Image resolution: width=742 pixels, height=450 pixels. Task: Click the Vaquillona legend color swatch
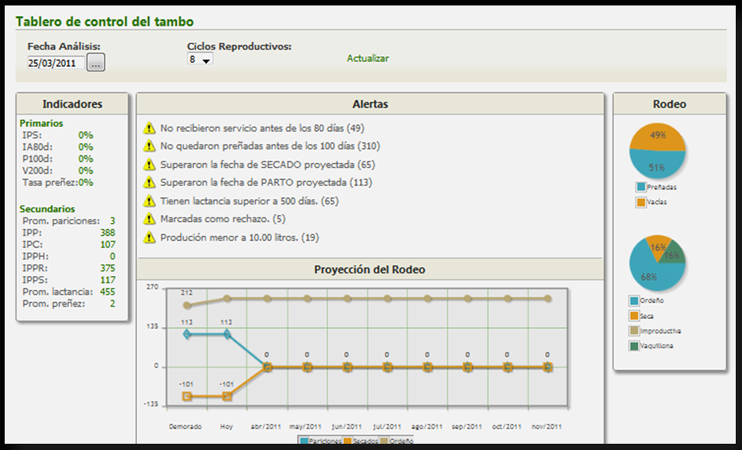click(634, 346)
